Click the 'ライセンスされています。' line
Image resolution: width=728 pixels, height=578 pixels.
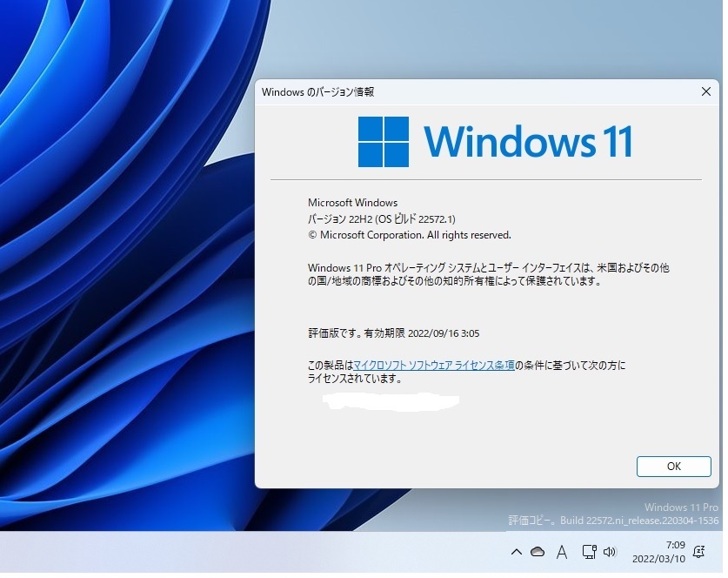(355, 378)
